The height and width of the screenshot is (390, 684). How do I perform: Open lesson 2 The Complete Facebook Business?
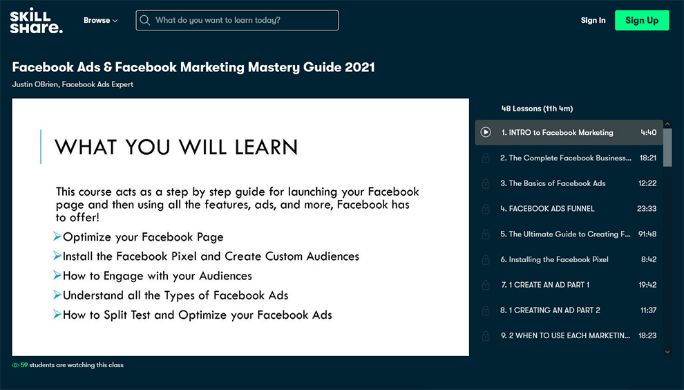[569, 158]
